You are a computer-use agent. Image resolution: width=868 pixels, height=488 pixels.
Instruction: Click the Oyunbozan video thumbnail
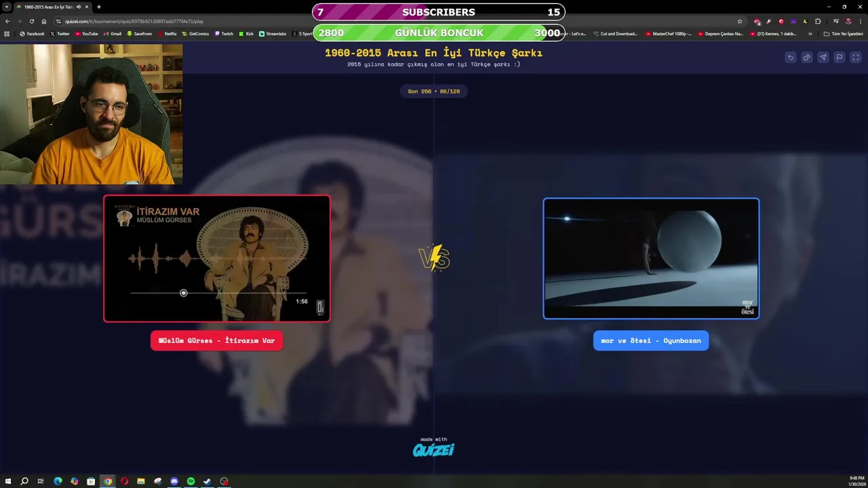[651, 258]
